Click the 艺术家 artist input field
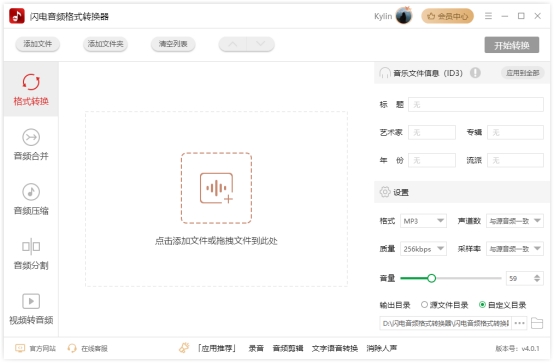554x363 pixels. click(x=432, y=133)
